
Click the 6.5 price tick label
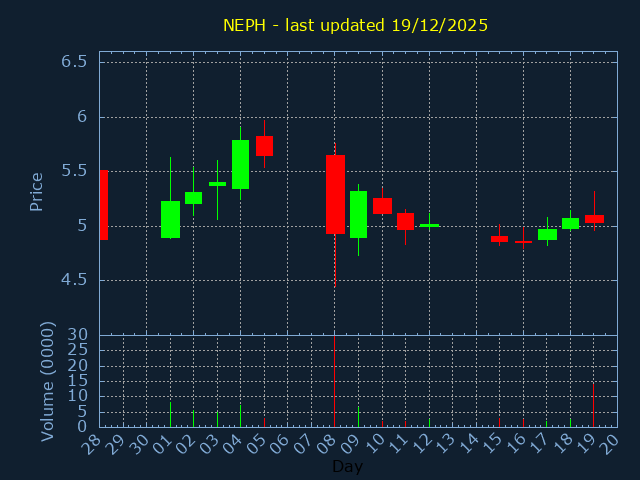point(74,62)
